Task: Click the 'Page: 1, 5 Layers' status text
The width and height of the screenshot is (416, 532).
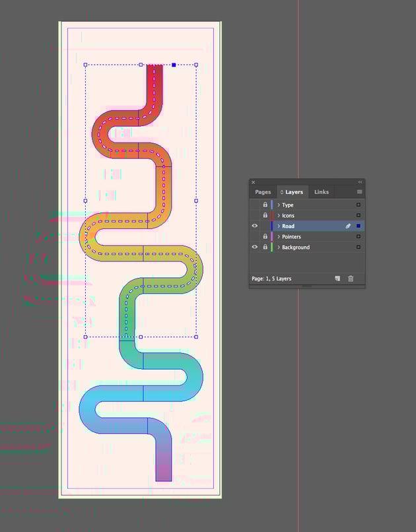Action: point(271,279)
